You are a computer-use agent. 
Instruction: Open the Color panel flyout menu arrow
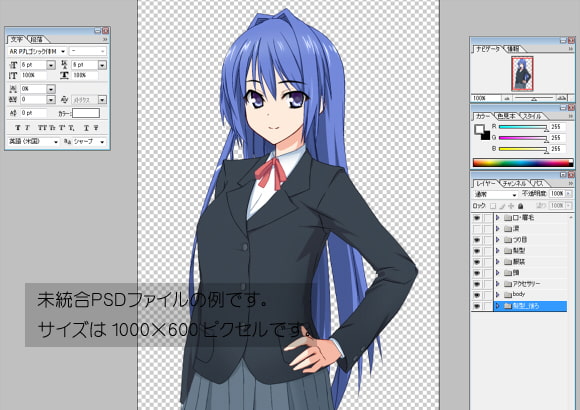pyautogui.click(x=571, y=116)
